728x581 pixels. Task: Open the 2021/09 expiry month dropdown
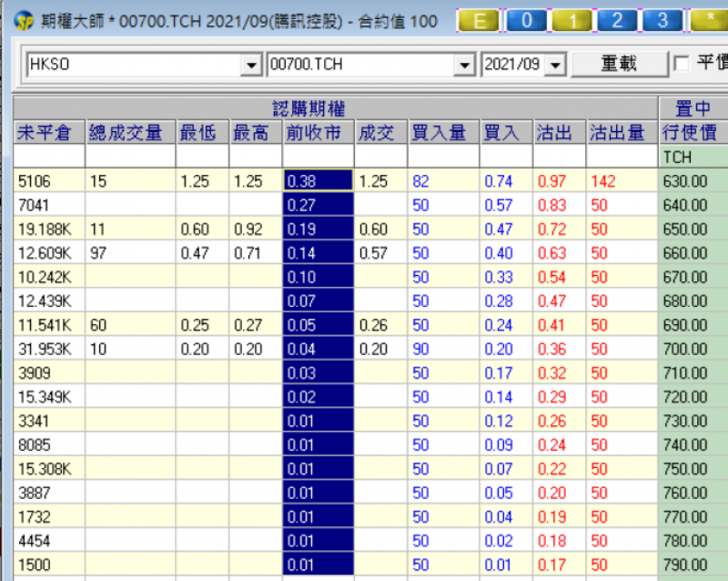pos(557,65)
